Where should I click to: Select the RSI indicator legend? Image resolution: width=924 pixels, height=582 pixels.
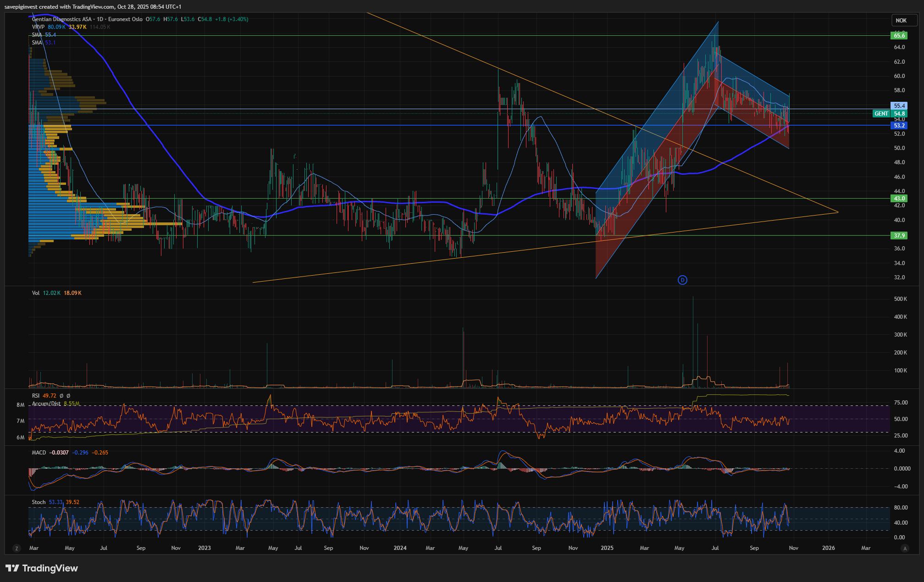36,396
